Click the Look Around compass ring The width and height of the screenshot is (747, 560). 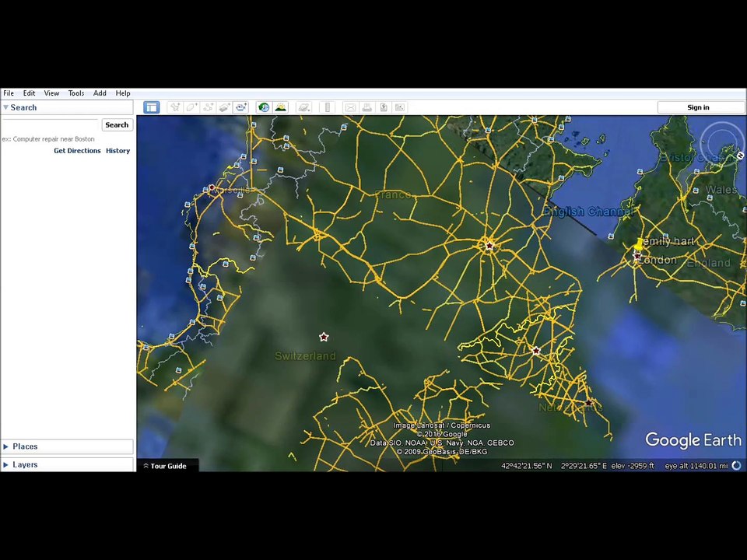pos(723,143)
